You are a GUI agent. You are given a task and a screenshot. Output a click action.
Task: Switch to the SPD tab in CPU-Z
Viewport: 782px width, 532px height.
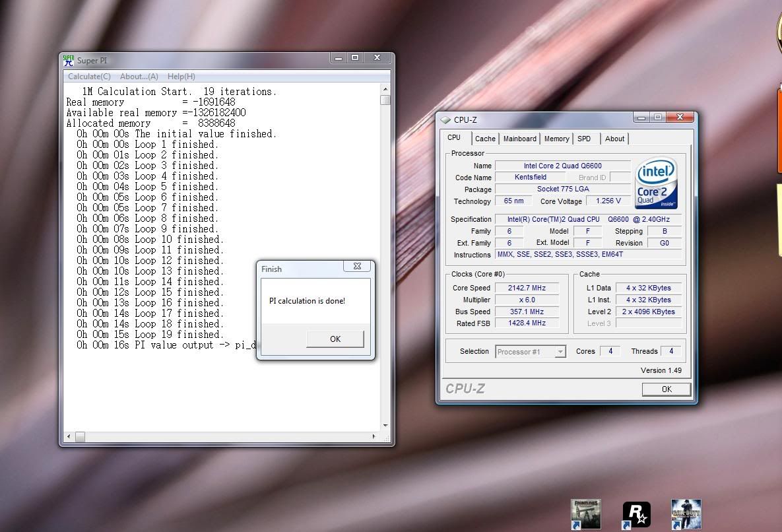(x=585, y=139)
